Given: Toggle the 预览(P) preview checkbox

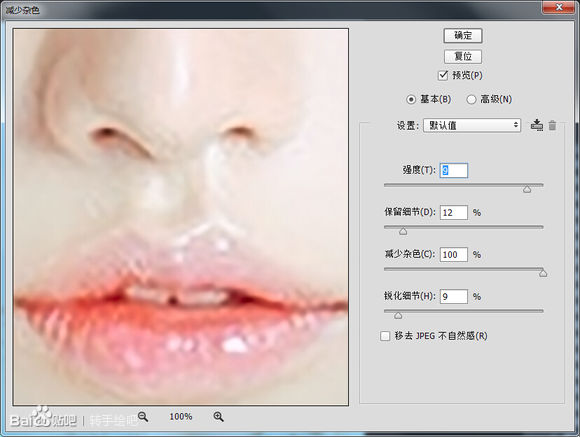Looking at the screenshot, I should click(443, 75).
